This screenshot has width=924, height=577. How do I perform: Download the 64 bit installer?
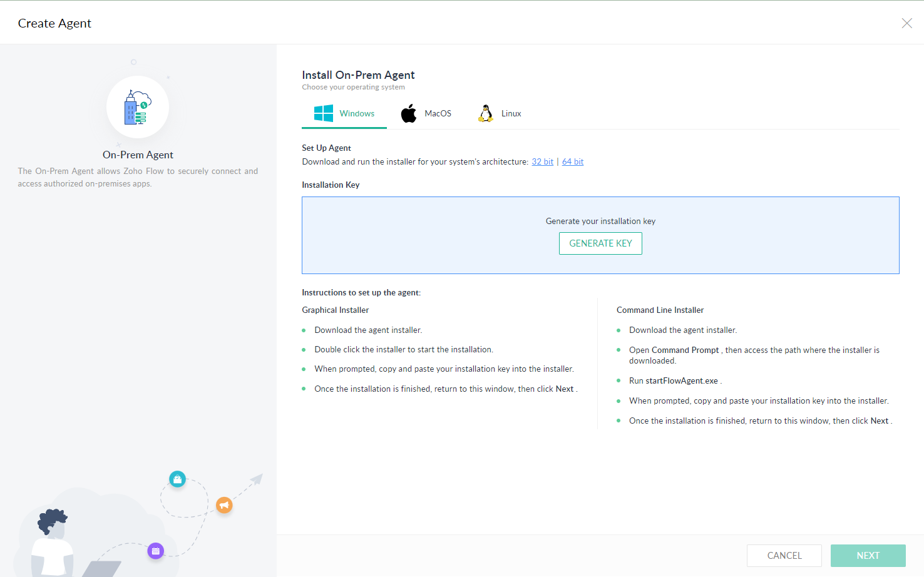click(x=572, y=161)
